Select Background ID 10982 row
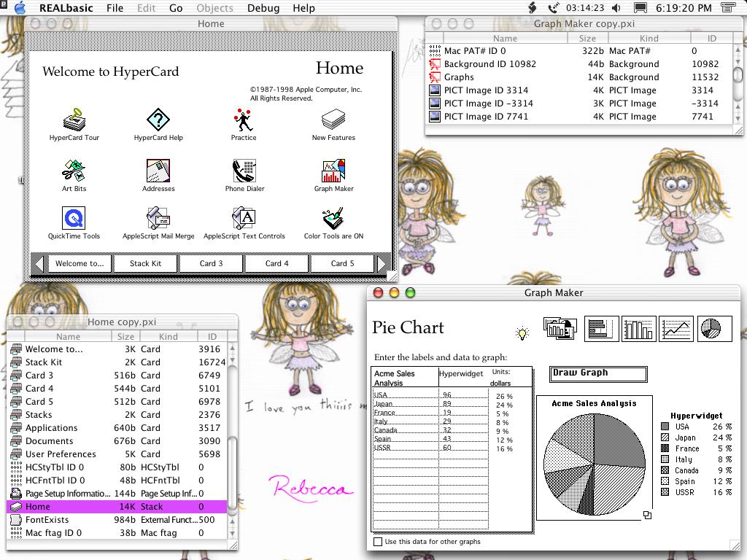Image resolution: width=747 pixels, height=560 pixels. [579, 64]
